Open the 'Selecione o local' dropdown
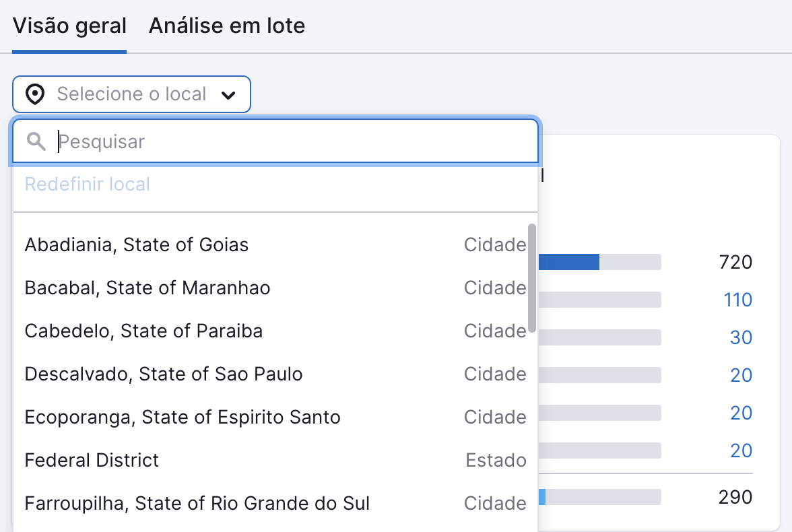 pyautogui.click(x=131, y=94)
